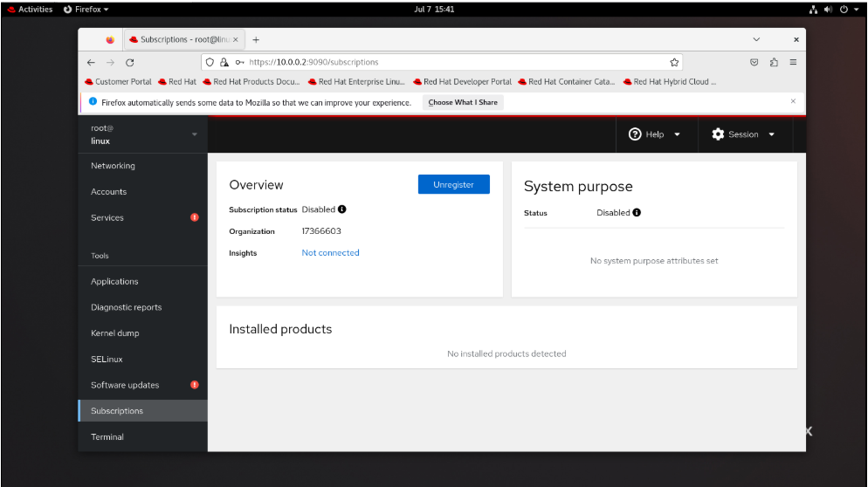
Task: Click organization number 17366603
Action: tap(321, 231)
